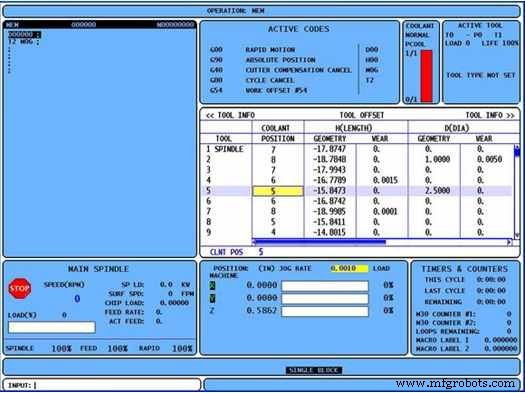Viewport: 525px width, 393px height.
Task: Select the yellow jog rate value 0.0010
Action: (x=349, y=268)
